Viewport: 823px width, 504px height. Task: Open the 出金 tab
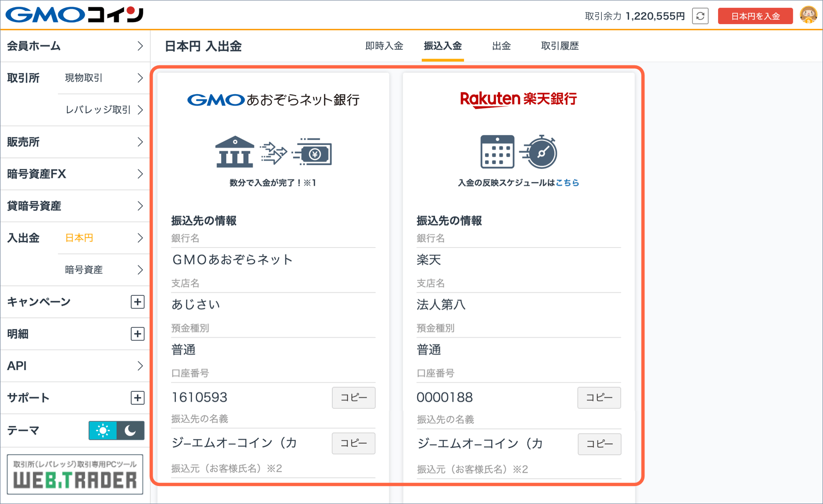click(502, 46)
